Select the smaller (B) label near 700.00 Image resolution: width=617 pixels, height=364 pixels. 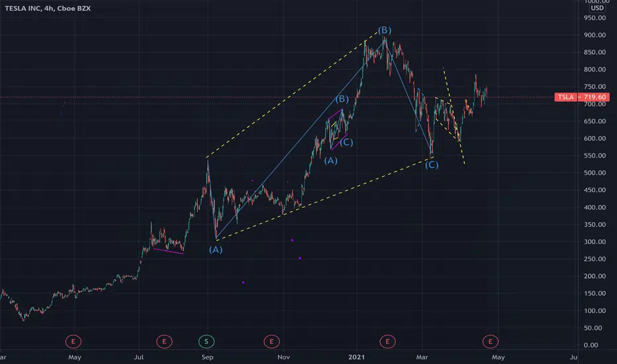342,99
